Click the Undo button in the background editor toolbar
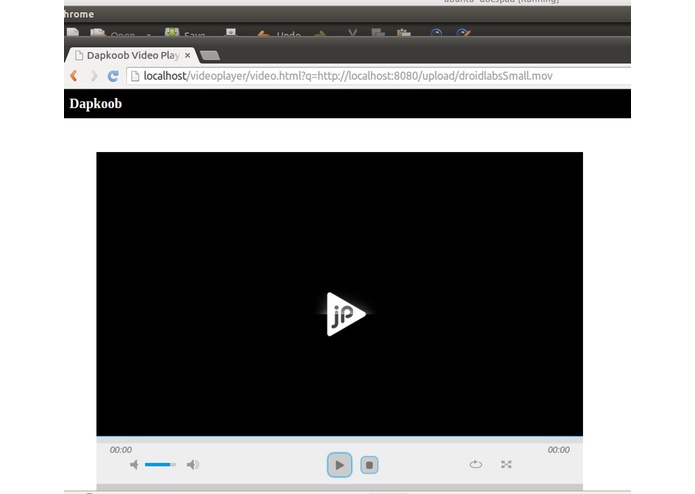Viewport: 695px width, 494px height. 279,34
